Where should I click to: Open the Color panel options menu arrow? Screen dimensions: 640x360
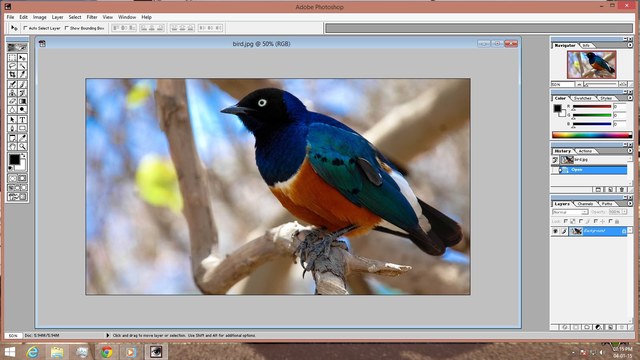(630, 98)
